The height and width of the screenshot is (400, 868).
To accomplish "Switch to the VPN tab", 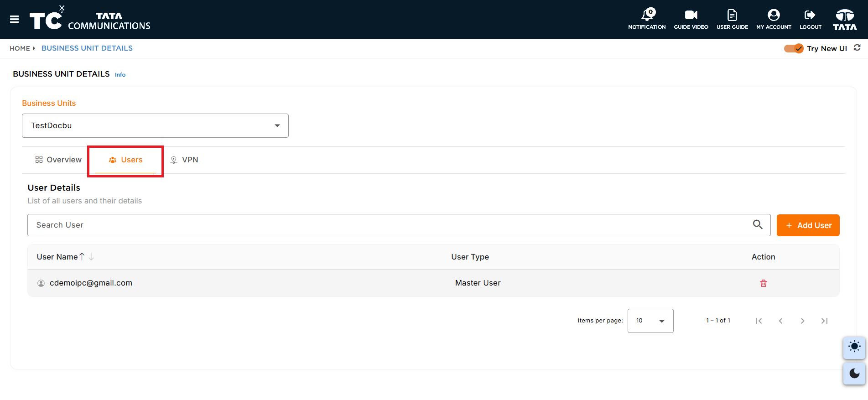I will click(x=184, y=160).
